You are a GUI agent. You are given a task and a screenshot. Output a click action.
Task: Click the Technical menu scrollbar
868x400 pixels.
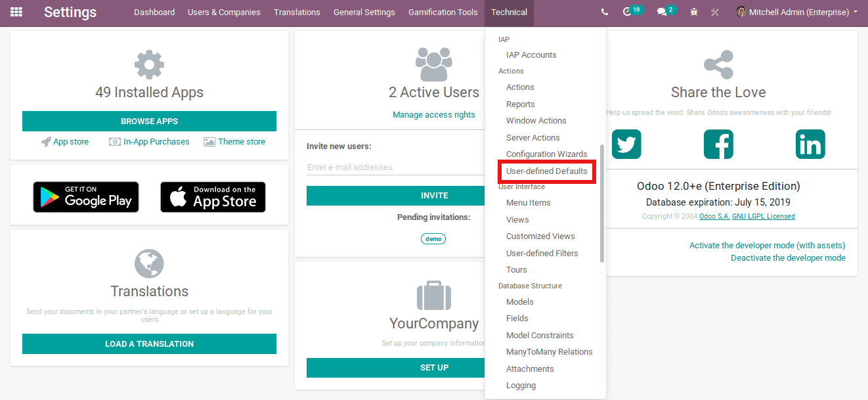coord(602,204)
